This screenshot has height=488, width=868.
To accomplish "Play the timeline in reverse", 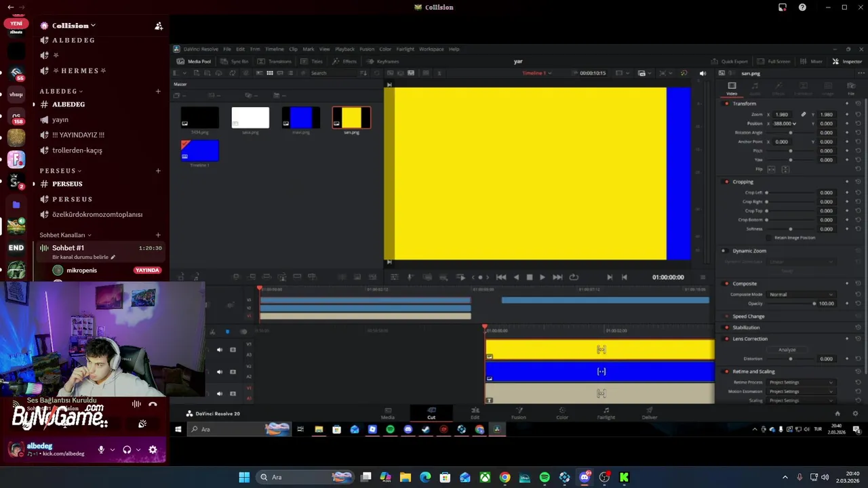I will pos(516,277).
